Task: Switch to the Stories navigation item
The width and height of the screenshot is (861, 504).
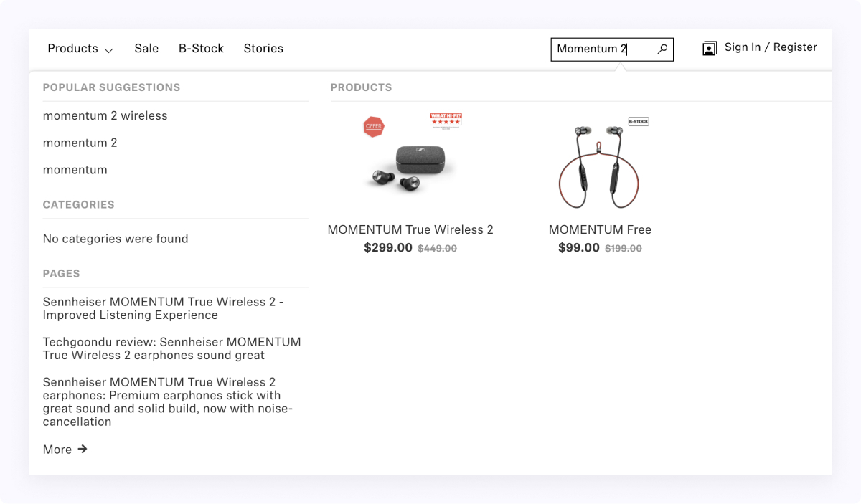Action: click(263, 48)
